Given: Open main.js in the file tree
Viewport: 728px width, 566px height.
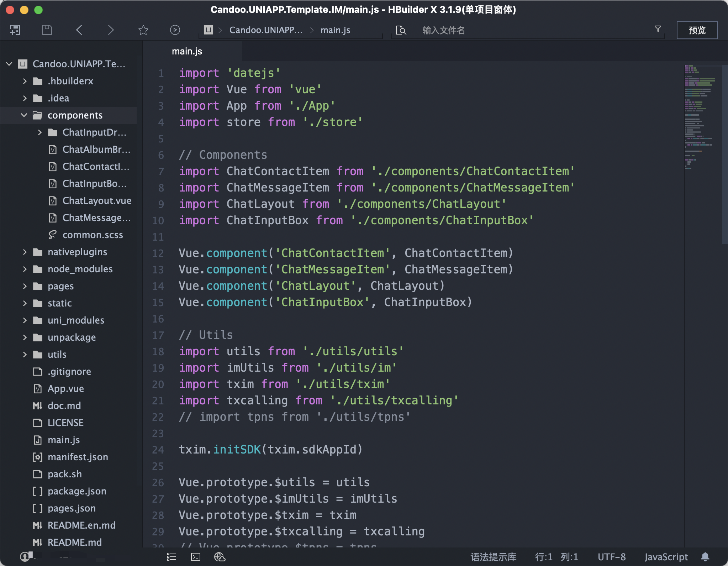Looking at the screenshot, I should pyautogui.click(x=64, y=440).
